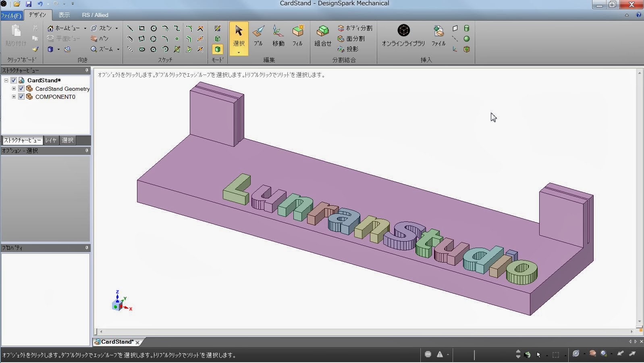
Task: Pin the Options - Selection panel header
Action: click(x=87, y=150)
